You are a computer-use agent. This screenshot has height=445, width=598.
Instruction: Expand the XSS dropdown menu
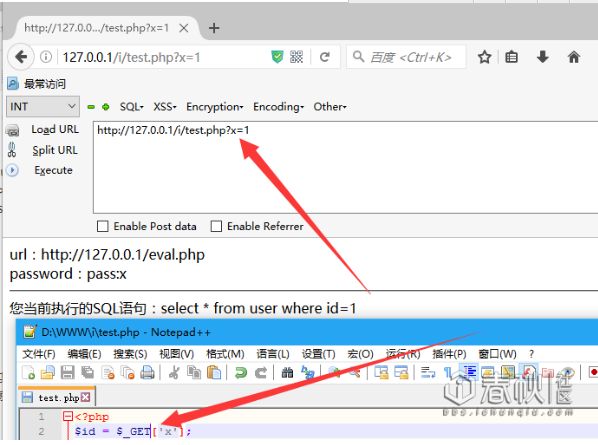tap(165, 107)
